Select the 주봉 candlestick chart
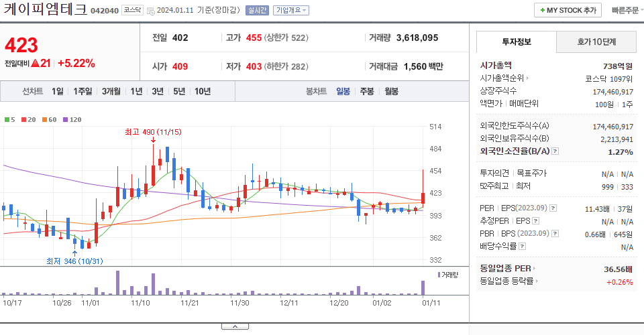 point(367,91)
